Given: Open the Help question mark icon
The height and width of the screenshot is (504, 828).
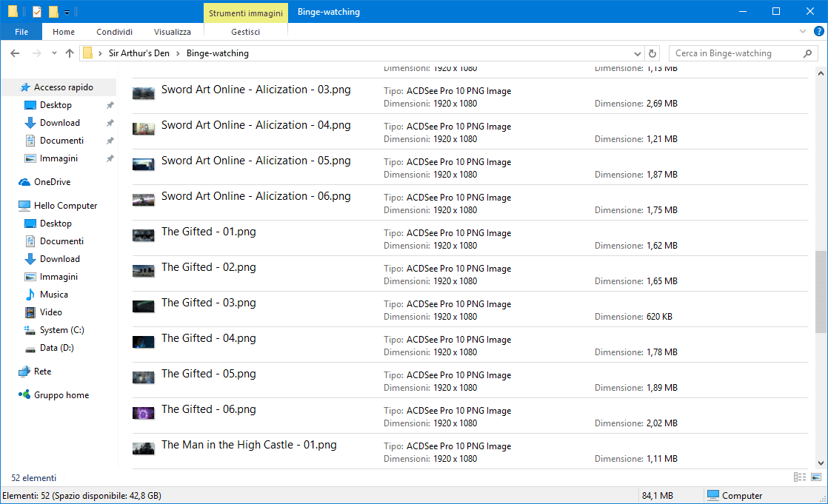Looking at the screenshot, I should [818, 32].
